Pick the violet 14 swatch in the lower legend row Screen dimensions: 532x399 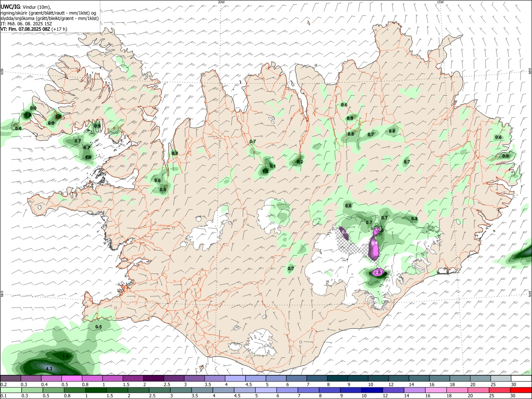[414, 390]
